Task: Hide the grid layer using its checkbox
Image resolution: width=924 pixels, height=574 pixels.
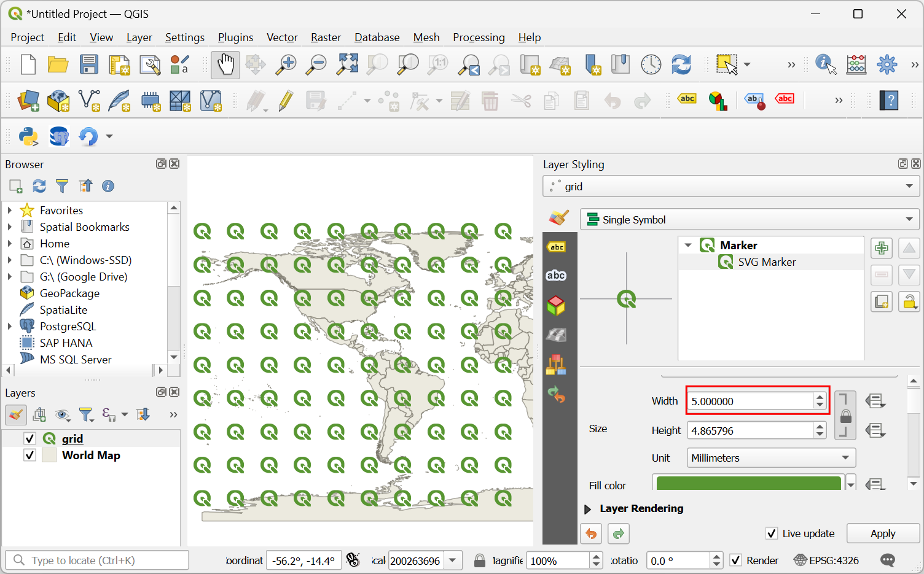Action: coord(29,438)
